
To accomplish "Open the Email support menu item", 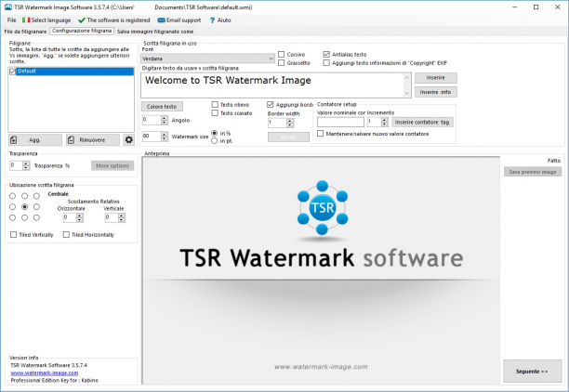I will tap(179, 20).
